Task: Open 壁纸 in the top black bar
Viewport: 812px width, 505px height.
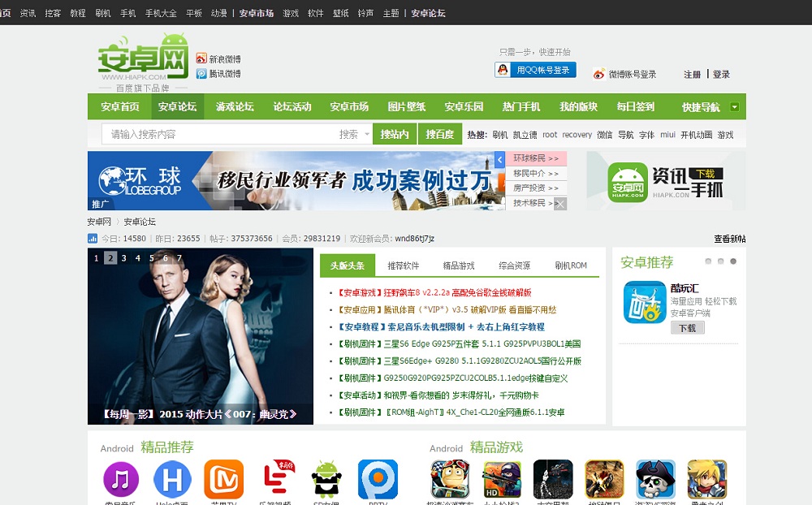Action: tap(340, 13)
